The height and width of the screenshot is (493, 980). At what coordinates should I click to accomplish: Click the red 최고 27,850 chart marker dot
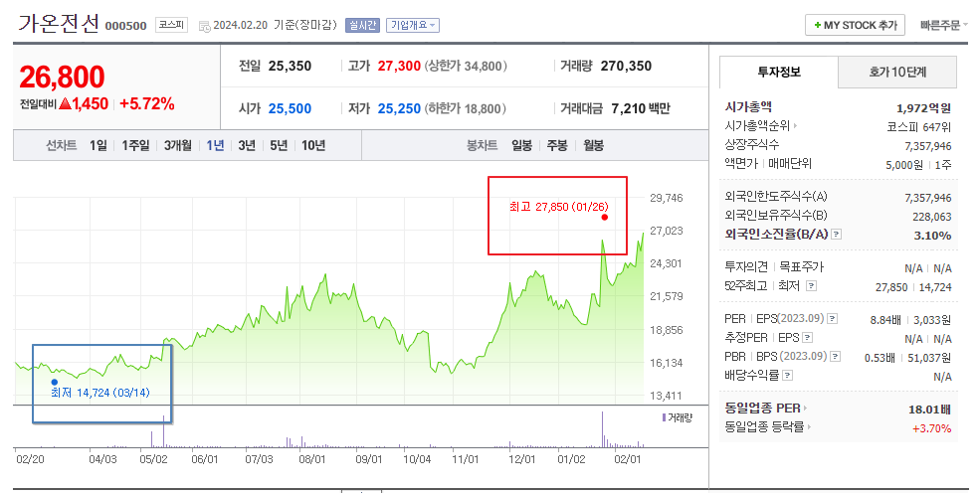pyautogui.click(x=604, y=217)
